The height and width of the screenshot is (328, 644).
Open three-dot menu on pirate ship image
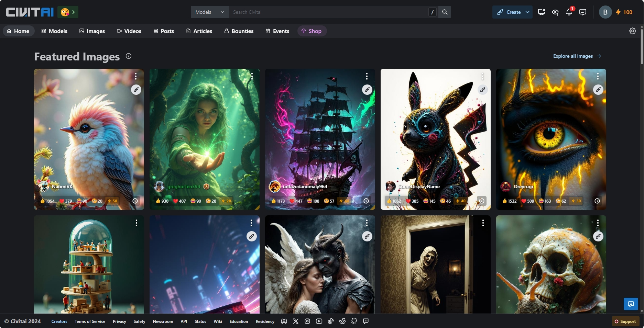pos(367,76)
